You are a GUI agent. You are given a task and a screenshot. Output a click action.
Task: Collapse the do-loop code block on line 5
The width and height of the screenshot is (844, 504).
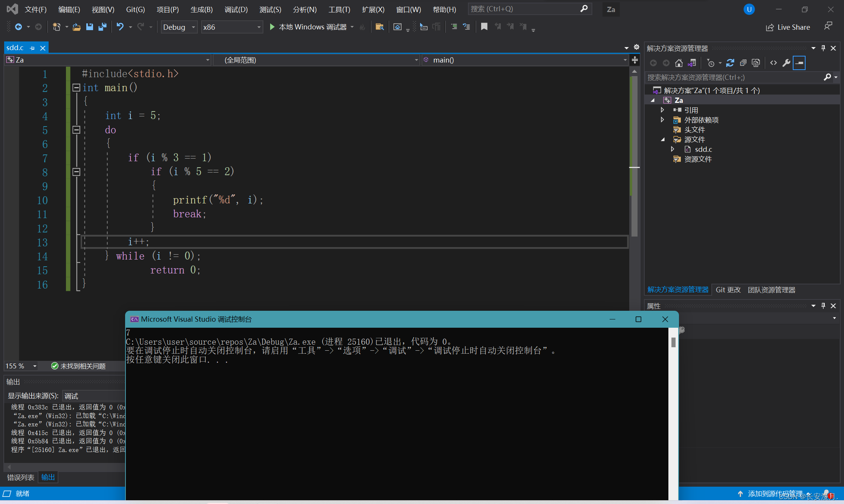point(76,130)
